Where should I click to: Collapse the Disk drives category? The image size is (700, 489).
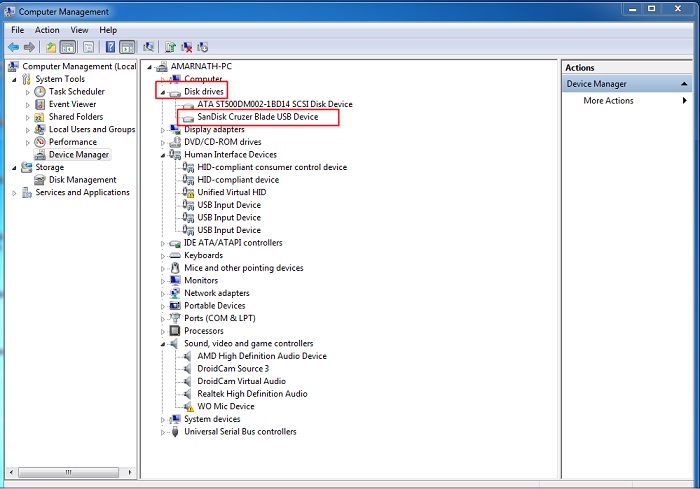pos(163,92)
